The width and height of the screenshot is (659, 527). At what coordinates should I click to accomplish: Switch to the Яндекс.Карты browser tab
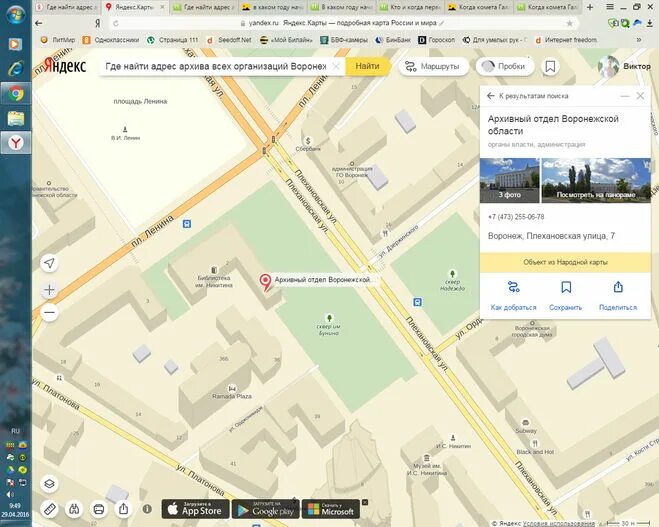pos(135,7)
